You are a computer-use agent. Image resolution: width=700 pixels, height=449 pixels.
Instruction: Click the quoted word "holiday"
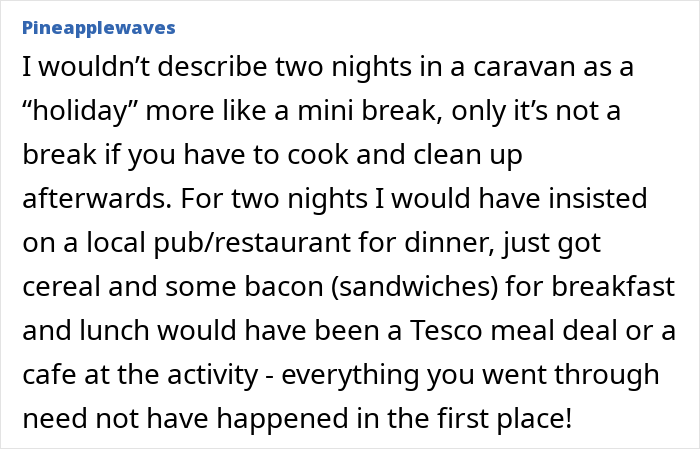(x=80, y=112)
